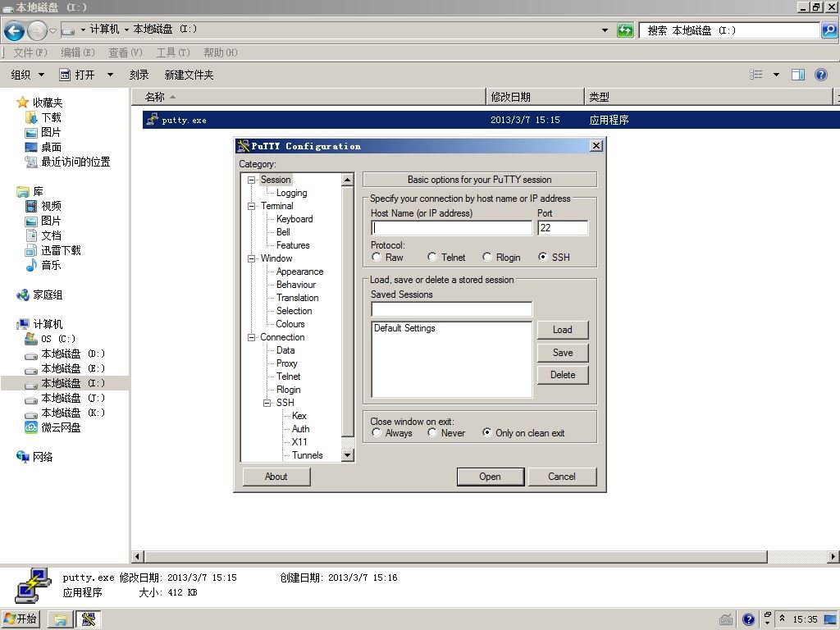Click taskbar tray help icon
Viewport: 840px width, 630px height.
748,620
